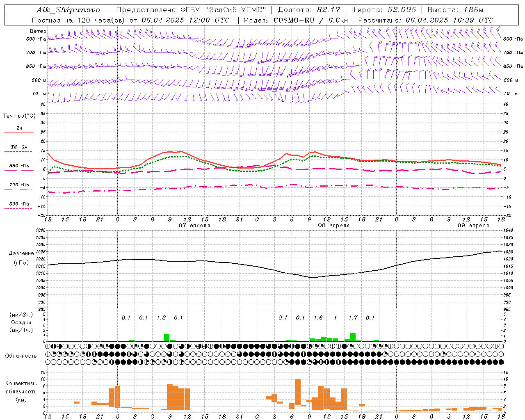Select the forecast start time 06.04.2025 12:00 UTC

coord(185,20)
